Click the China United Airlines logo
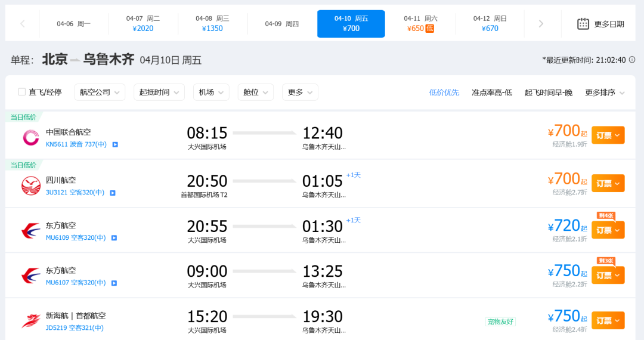Image resolution: width=644 pixels, height=340 pixels. pos(31,138)
